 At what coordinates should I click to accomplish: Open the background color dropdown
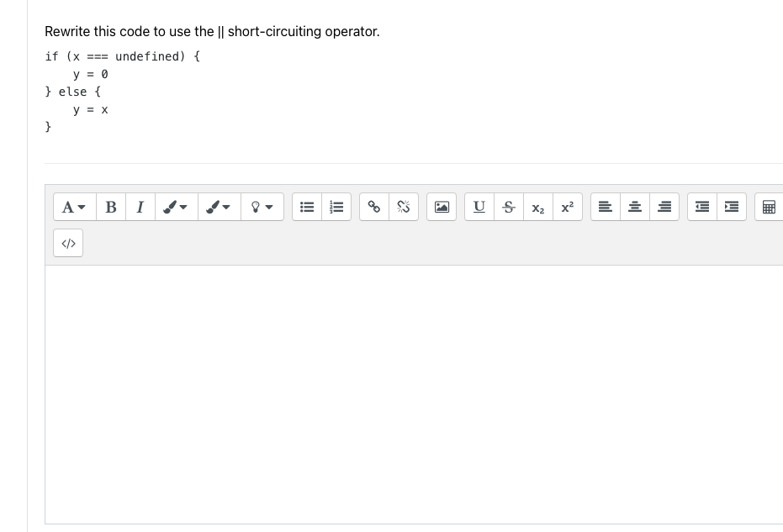219,207
